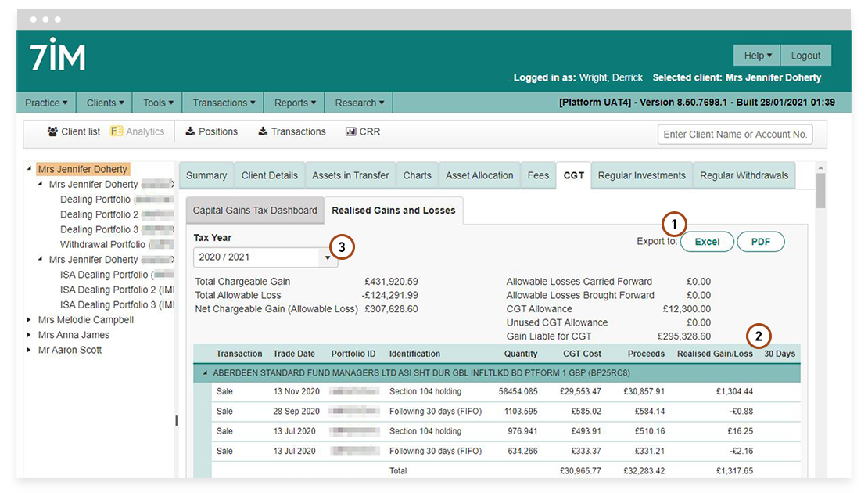Click the Proceeds column header
The width and height of the screenshot is (868, 493).
[x=646, y=354]
